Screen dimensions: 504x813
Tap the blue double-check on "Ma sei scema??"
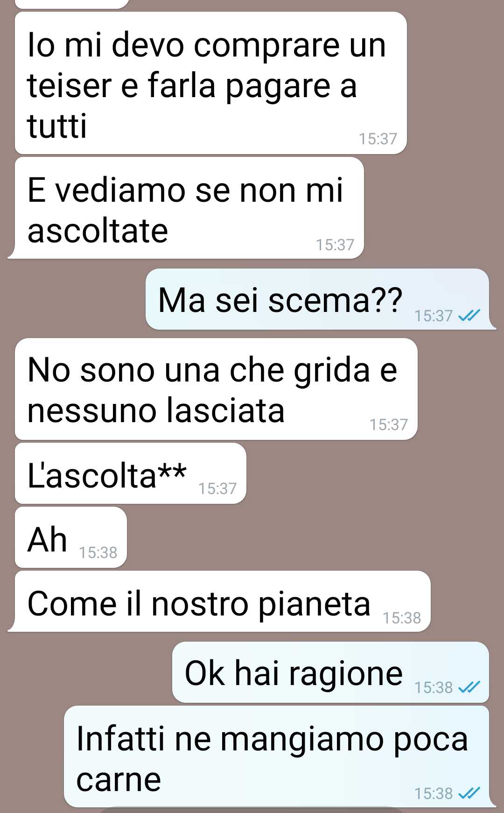(469, 316)
